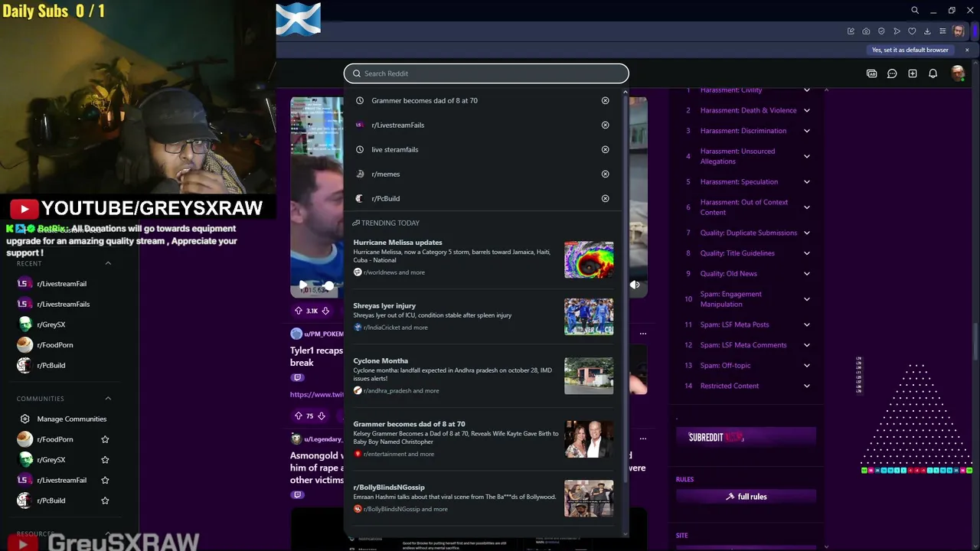980x551 pixels.
Task: Open the browser downloads icon
Action: [927, 31]
